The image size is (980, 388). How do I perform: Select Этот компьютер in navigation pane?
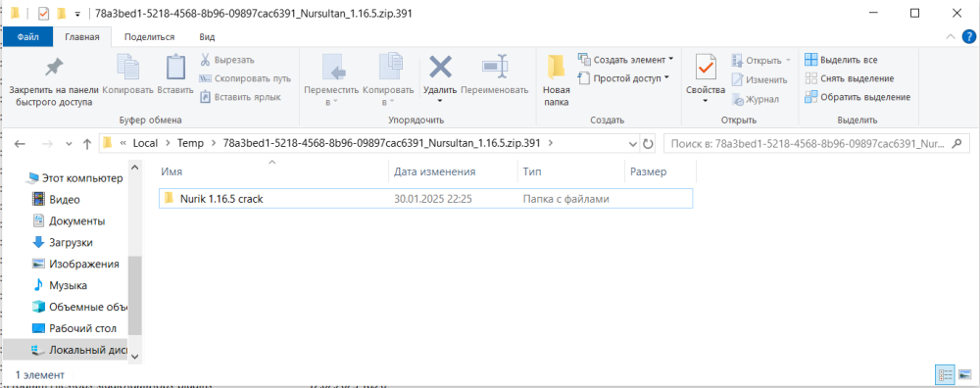click(x=75, y=178)
